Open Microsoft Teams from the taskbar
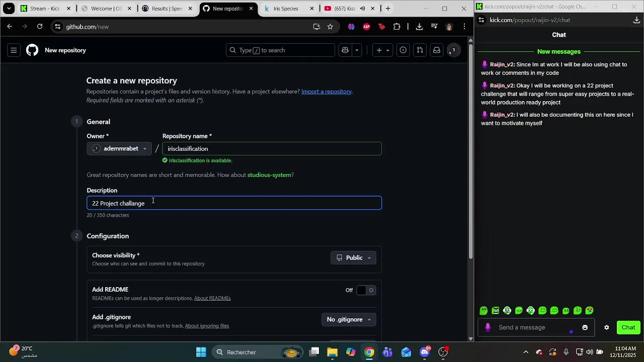Screen dimensions: 644x362 point(387,352)
